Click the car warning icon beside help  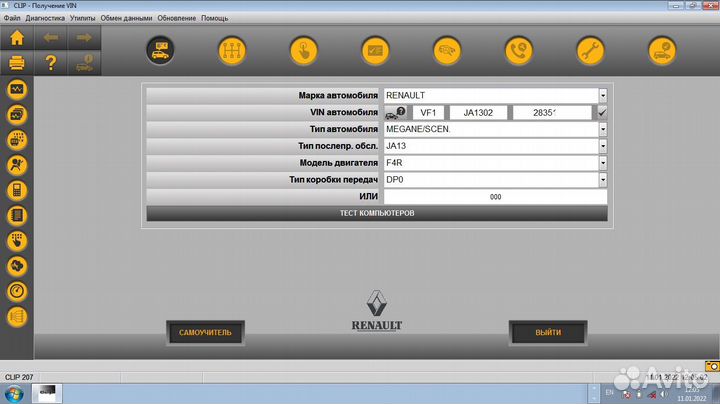84,62
